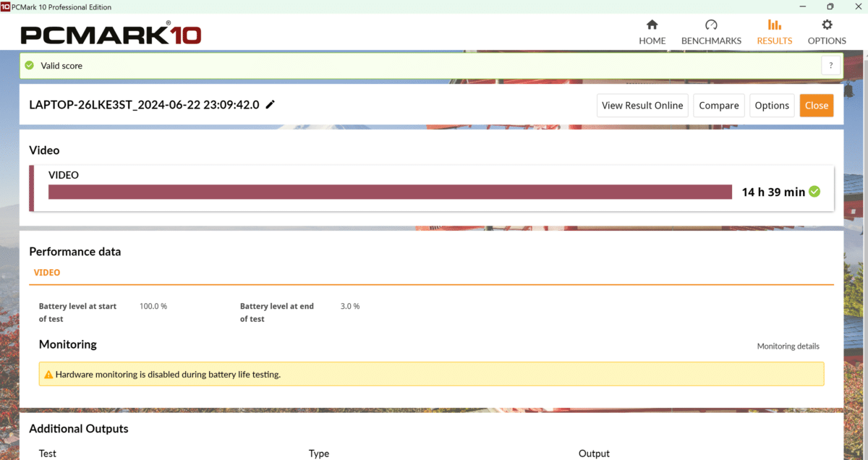The height and width of the screenshot is (460, 868).
Task: Open OPTIONS with the gear icon
Action: coord(827,33)
